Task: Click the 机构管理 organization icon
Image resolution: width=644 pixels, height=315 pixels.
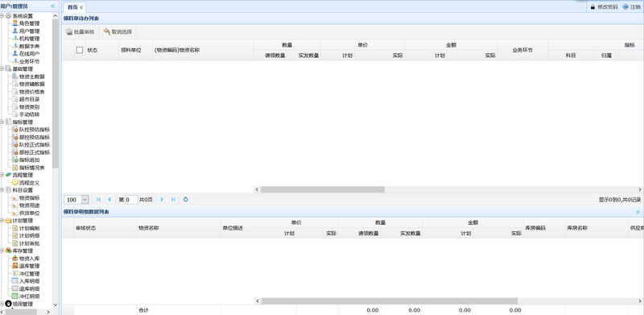Action: coord(15,38)
